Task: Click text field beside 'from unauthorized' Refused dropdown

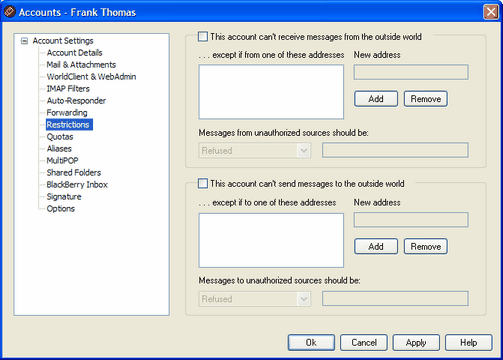Action: [395, 151]
